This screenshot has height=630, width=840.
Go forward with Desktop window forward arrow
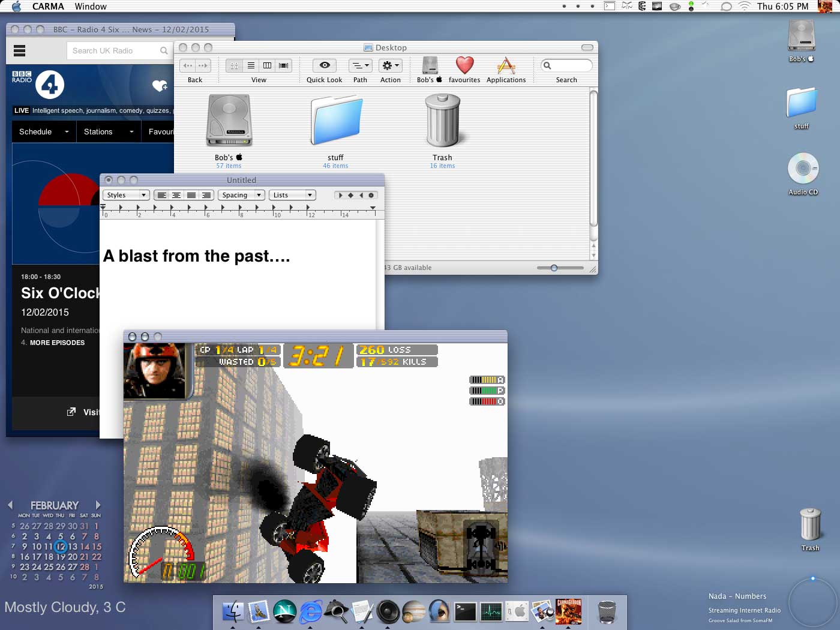click(203, 65)
